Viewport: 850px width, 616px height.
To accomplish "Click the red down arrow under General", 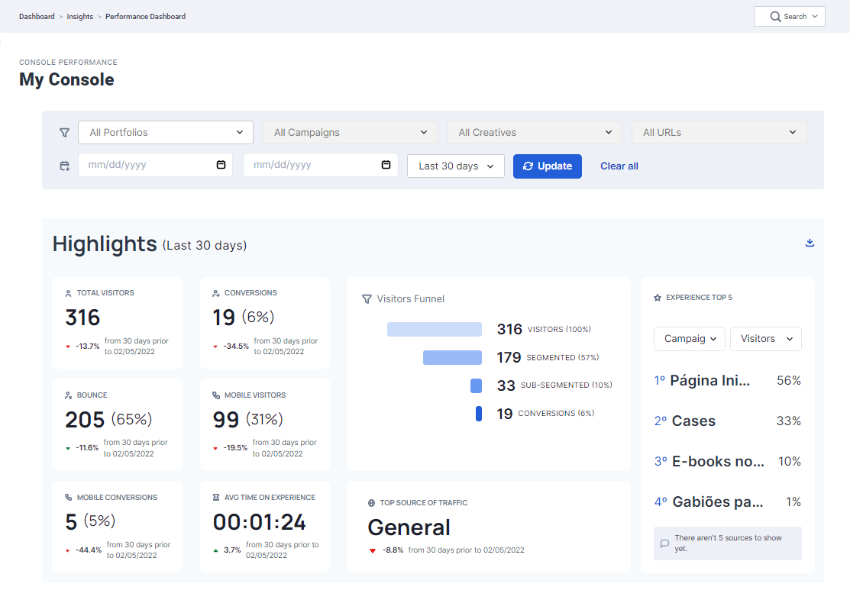I will click(x=373, y=550).
